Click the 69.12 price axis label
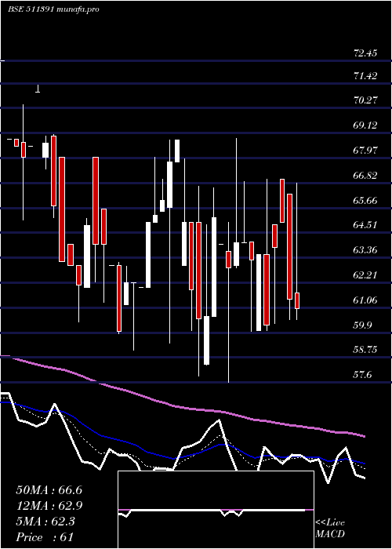Viewport: 392px width, 549px height. click(x=365, y=125)
